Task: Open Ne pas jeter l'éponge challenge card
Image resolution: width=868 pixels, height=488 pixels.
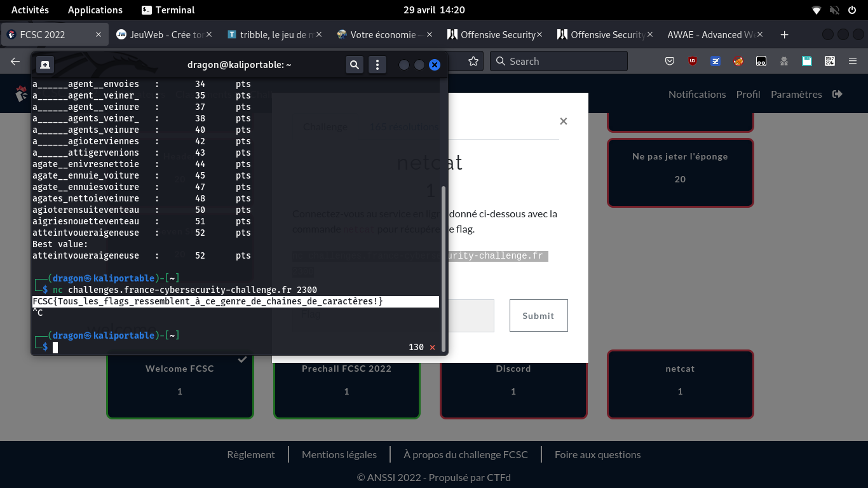Action: tap(680, 173)
